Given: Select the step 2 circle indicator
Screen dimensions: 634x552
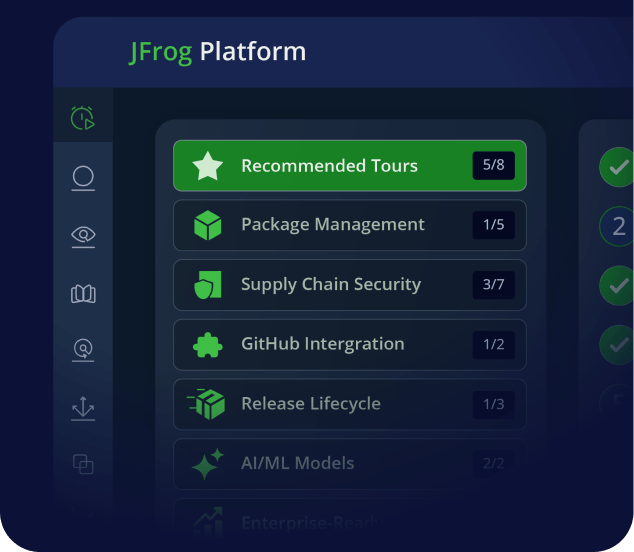Looking at the screenshot, I should [x=616, y=226].
